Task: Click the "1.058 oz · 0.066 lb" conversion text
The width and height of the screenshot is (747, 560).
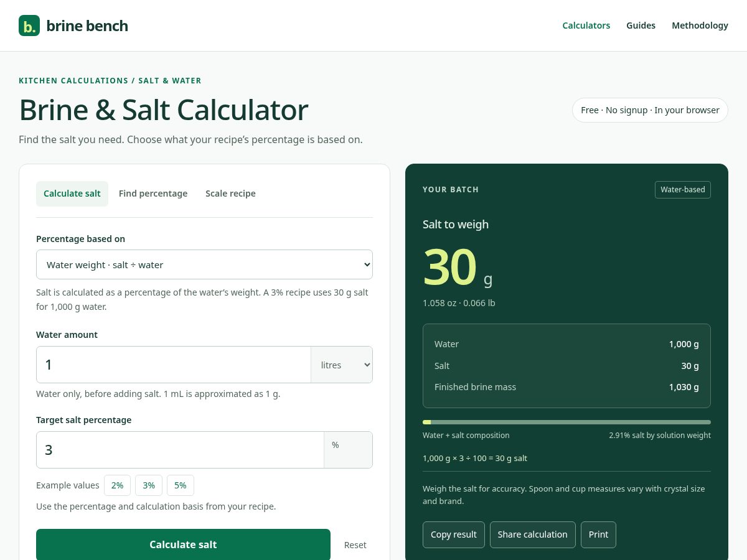Action: [459, 303]
